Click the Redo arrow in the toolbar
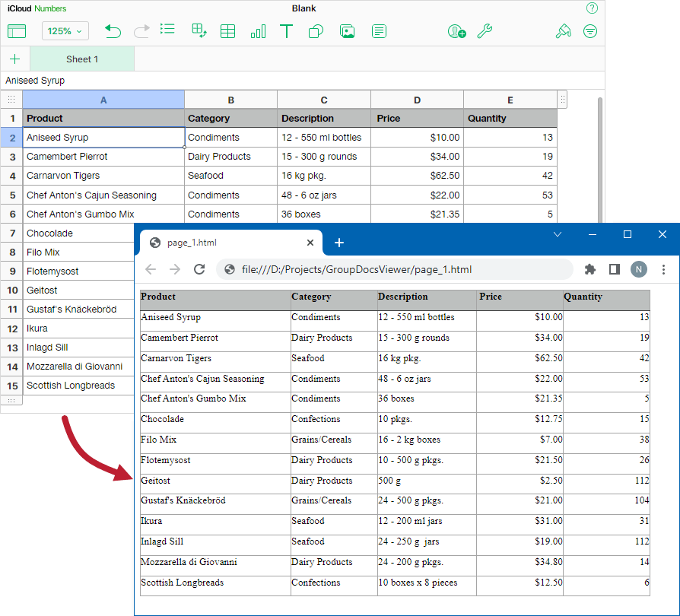Image resolution: width=680 pixels, height=616 pixels. point(141,31)
